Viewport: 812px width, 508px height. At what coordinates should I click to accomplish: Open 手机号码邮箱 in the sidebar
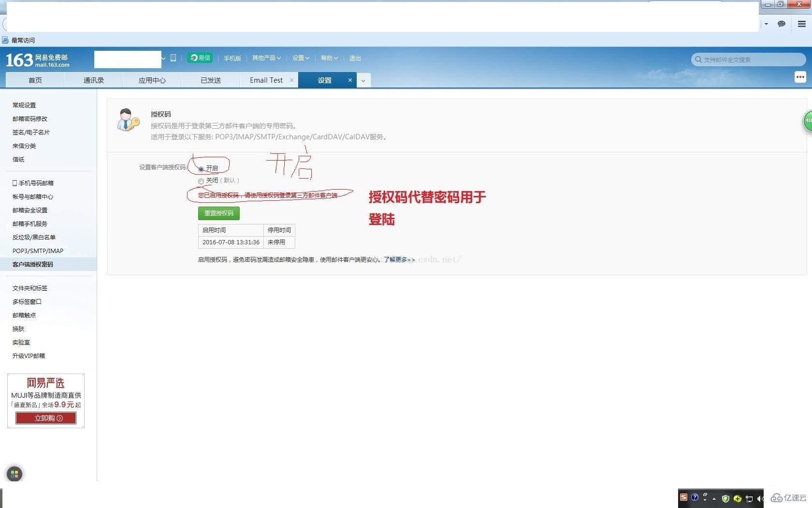coord(33,183)
